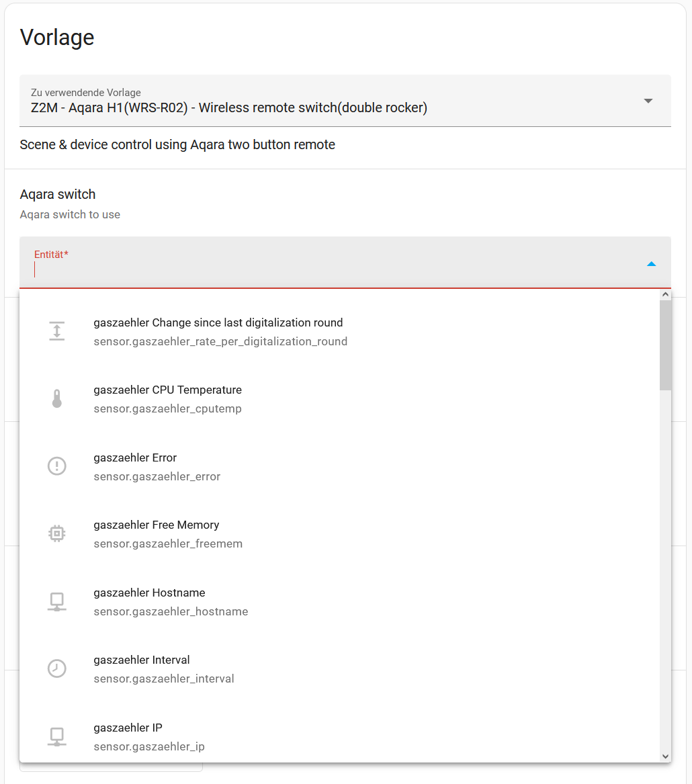Click the scrollbar down arrow in entity list
The width and height of the screenshot is (692, 784).
coord(665,756)
